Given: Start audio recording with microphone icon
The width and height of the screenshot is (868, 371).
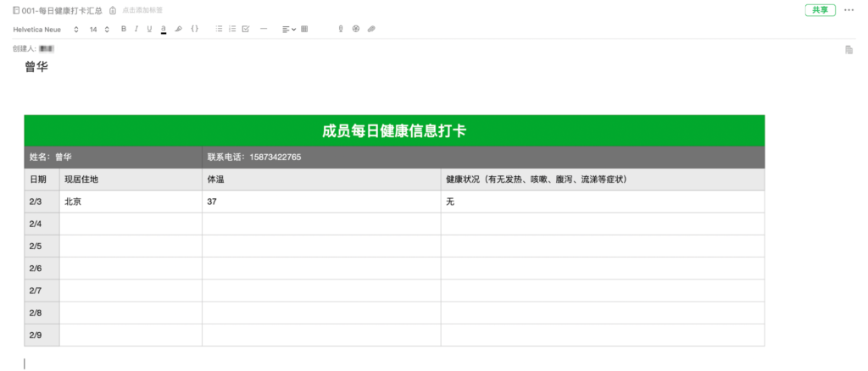Looking at the screenshot, I should 341,29.
